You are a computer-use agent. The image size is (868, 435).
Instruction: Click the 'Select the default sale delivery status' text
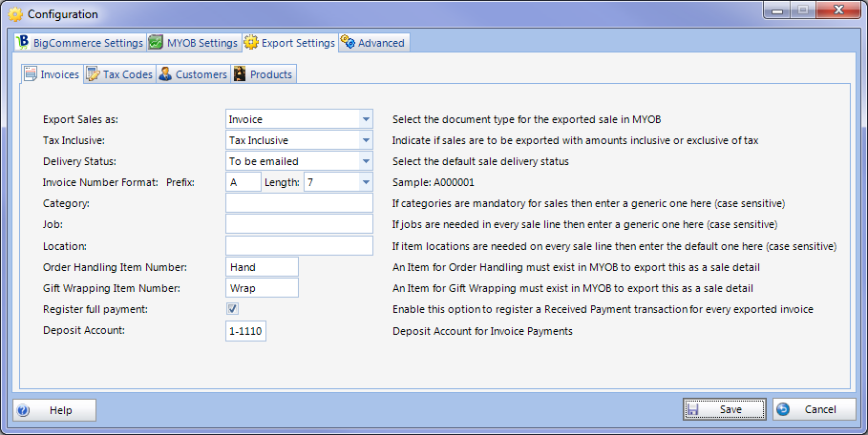480,161
